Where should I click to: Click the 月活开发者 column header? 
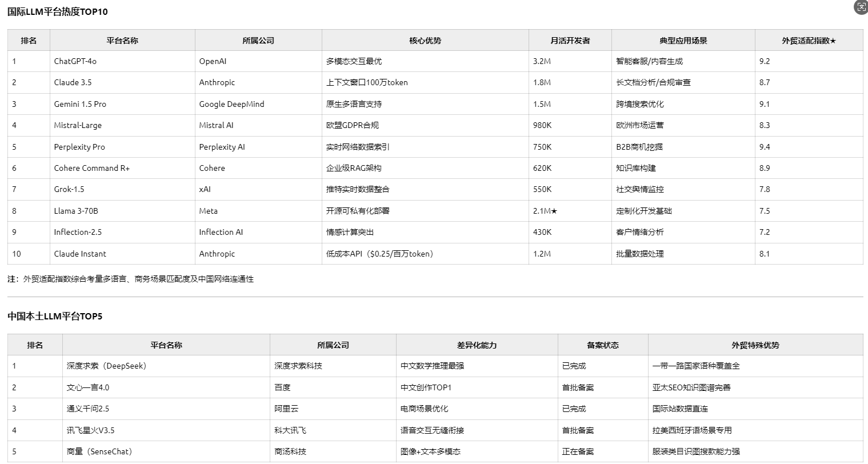coord(570,40)
